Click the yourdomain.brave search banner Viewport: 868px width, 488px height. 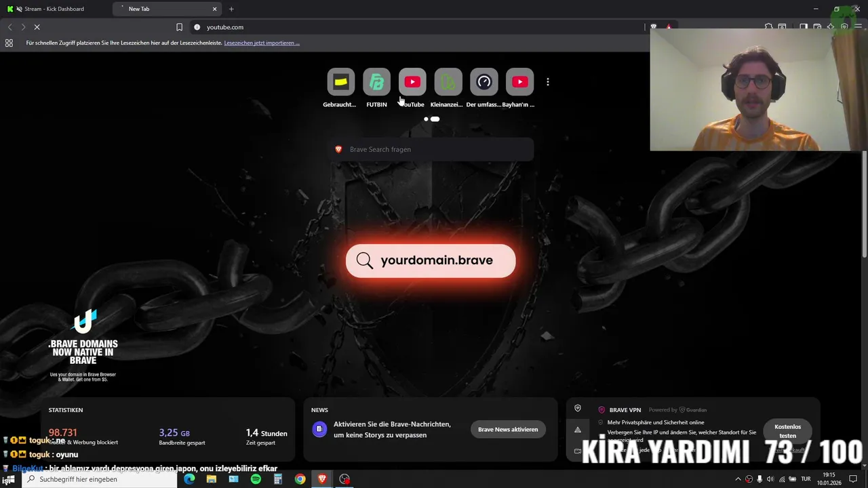click(x=431, y=260)
